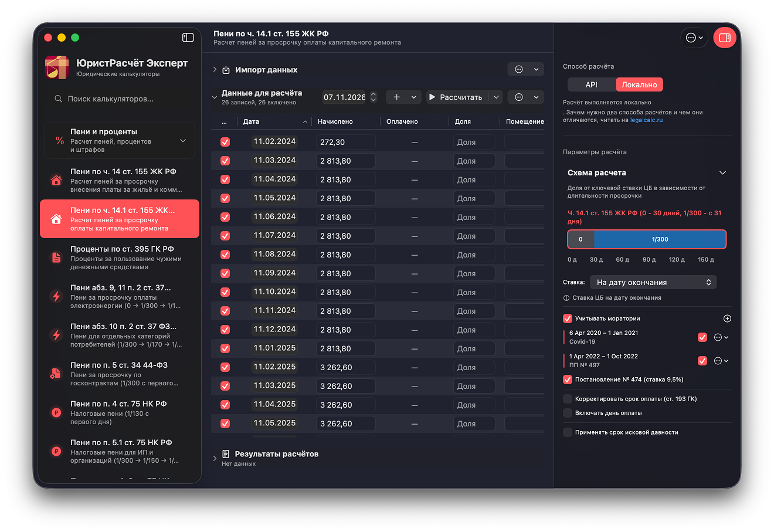Switch calculation method to API
Viewport: 774px width, 532px height.
(592, 84)
